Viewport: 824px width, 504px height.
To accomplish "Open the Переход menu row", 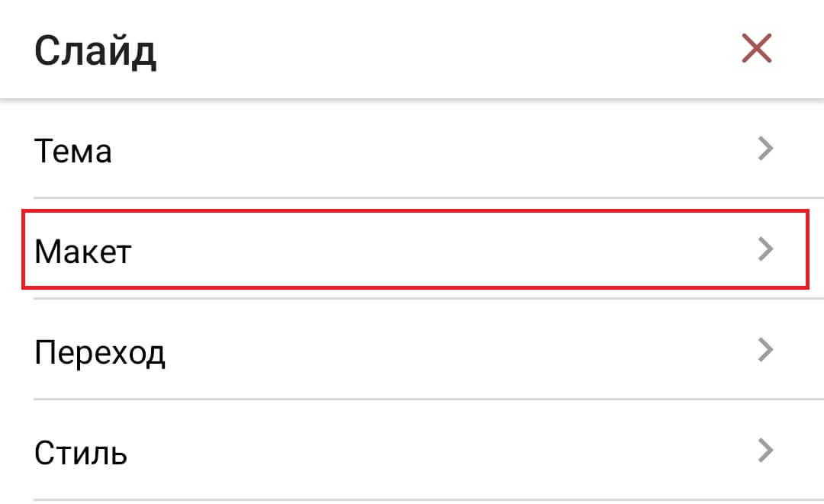I will (412, 351).
